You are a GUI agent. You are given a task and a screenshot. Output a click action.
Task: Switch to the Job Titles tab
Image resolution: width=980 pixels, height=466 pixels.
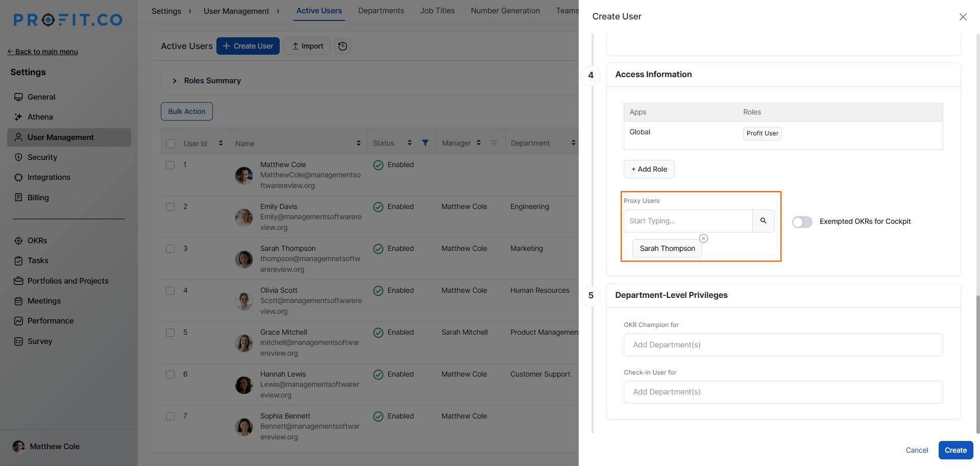coord(437,11)
